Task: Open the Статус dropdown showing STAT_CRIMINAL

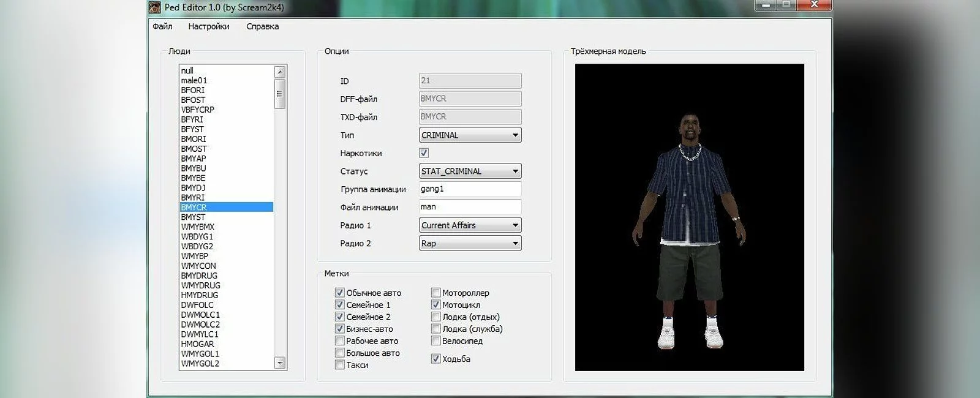Action: [x=470, y=171]
